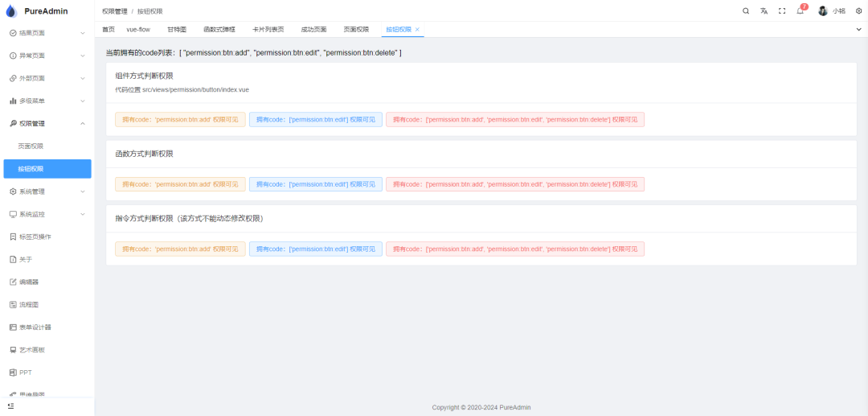Image resolution: width=868 pixels, height=416 pixels.
Task: Open the language translation switcher icon
Action: pos(764,11)
